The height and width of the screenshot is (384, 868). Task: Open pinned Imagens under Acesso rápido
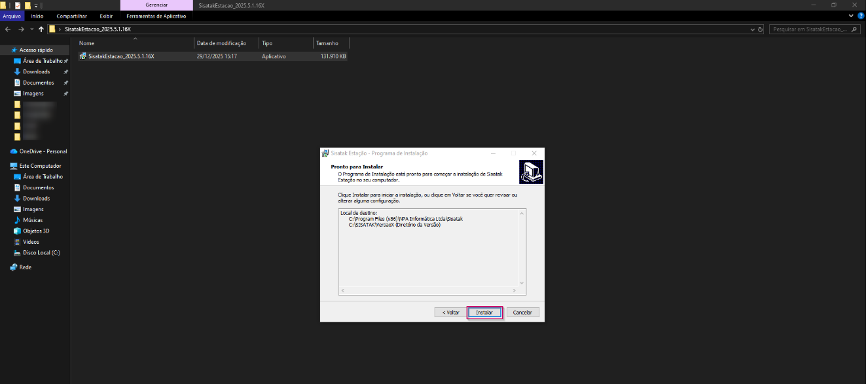pyautogui.click(x=33, y=93)
